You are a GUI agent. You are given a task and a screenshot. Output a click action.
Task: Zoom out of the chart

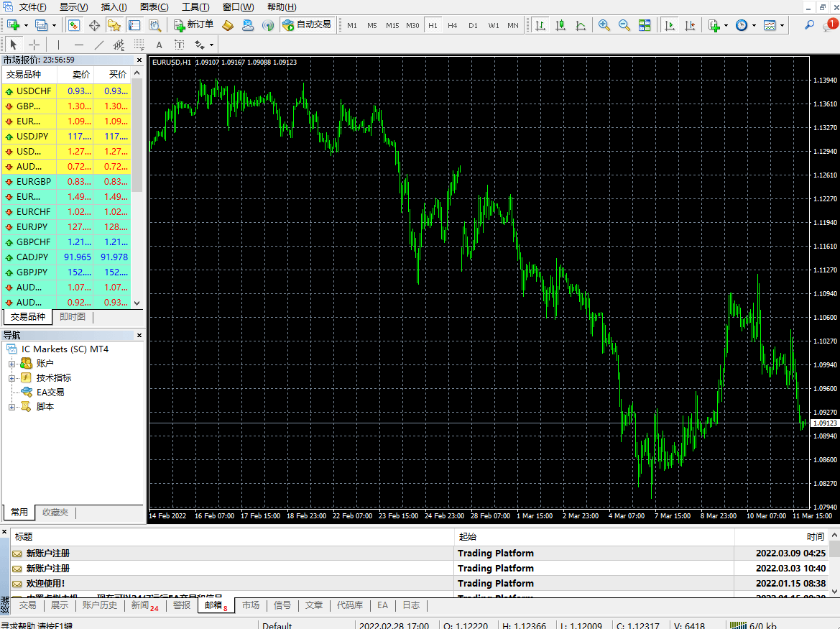pos(624,25)
